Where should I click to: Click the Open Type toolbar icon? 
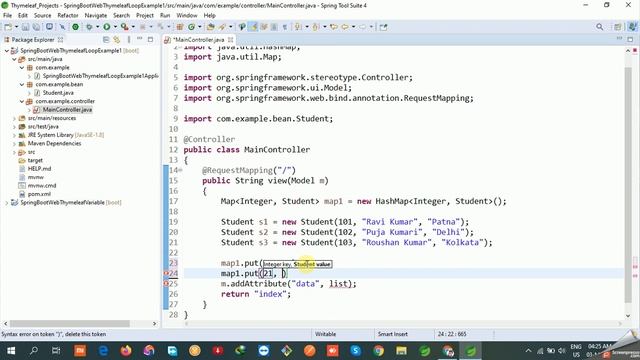(x=211, y=27)
